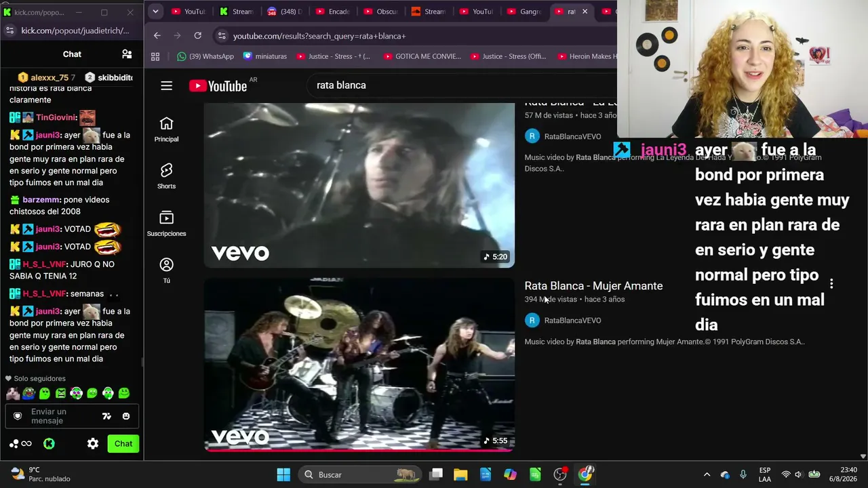868x488 pixels.
Task: Click the microphone icon in system tray
Action: [x=743, y=474]
